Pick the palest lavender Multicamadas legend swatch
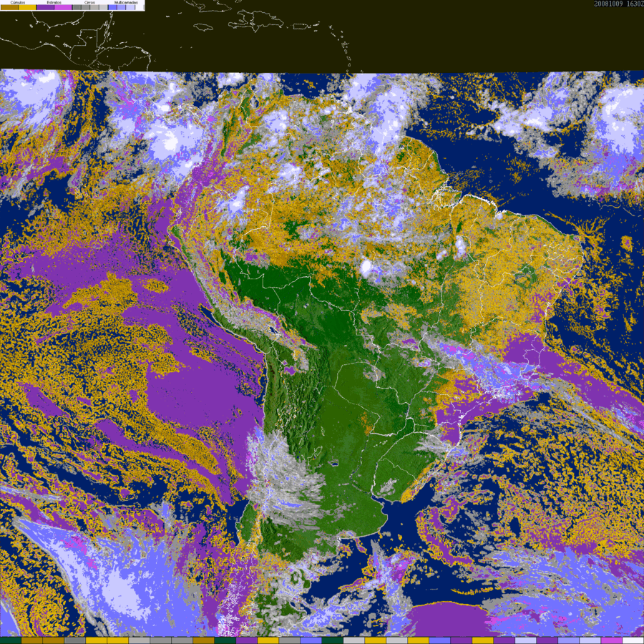The image size is (644, 644). click(130, 7)
